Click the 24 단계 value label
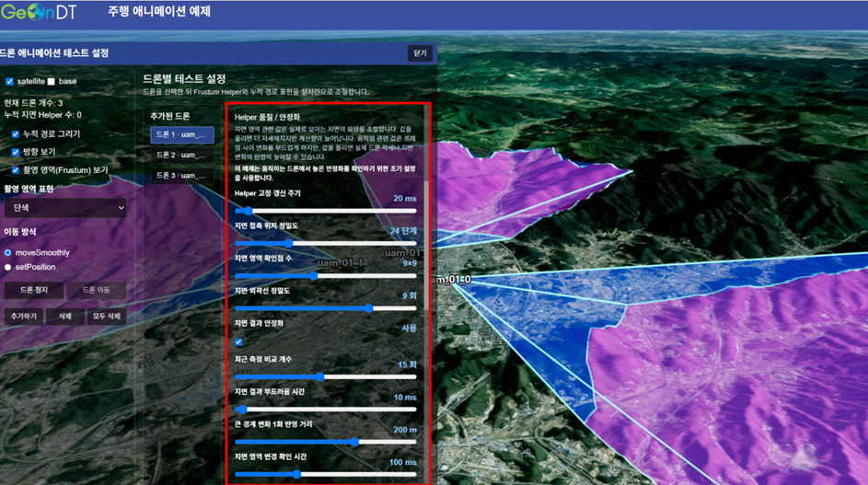 (403, 231)
